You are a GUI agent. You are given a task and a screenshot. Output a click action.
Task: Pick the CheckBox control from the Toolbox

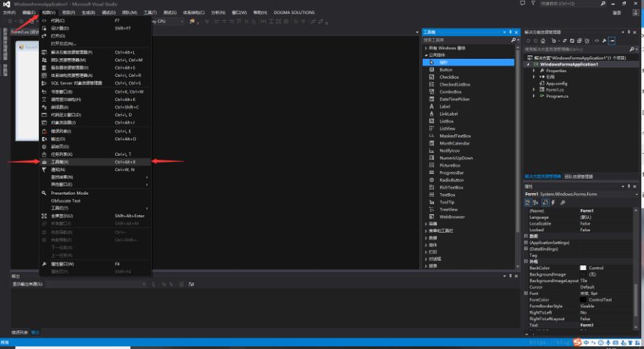[449, 77]
